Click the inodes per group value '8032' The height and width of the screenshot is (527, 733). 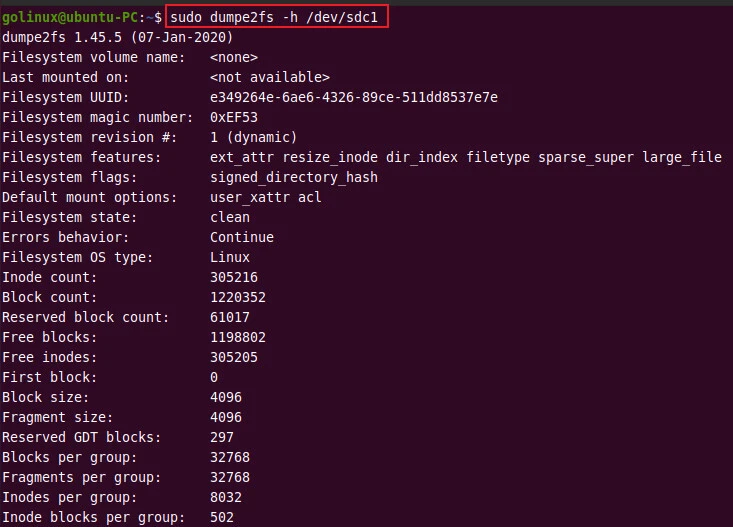pos(226,498)
